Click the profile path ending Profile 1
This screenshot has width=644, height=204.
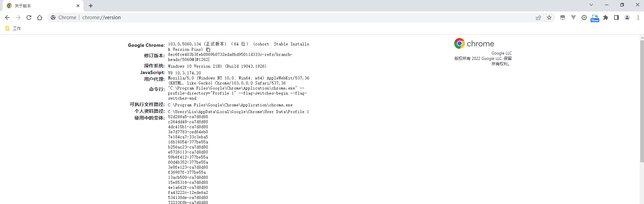[238, 112]
